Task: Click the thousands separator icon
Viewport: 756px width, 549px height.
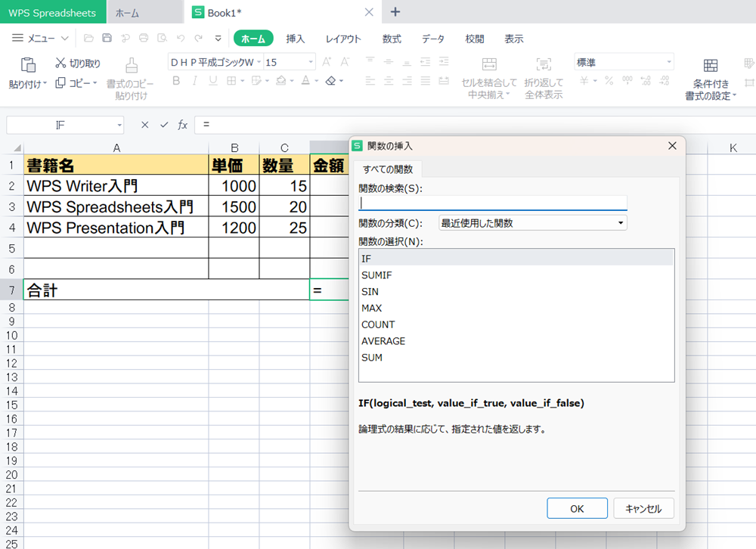Action: pyautogui.click(x=627, y=81)
